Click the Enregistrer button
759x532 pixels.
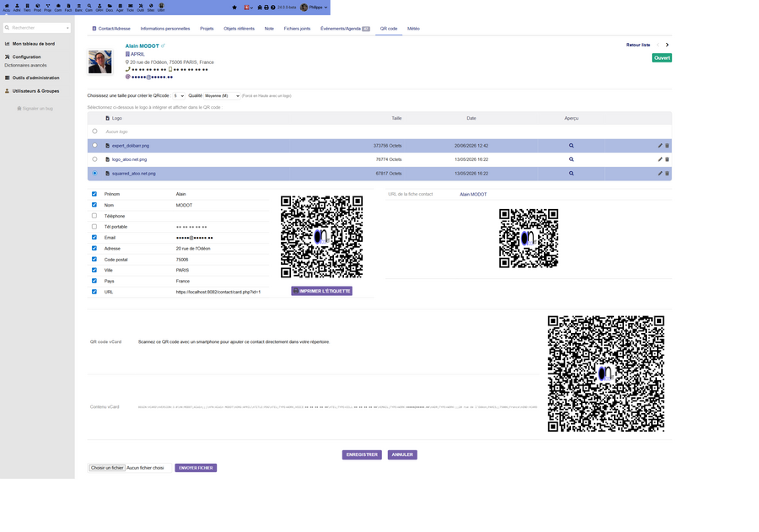(362, 454)
